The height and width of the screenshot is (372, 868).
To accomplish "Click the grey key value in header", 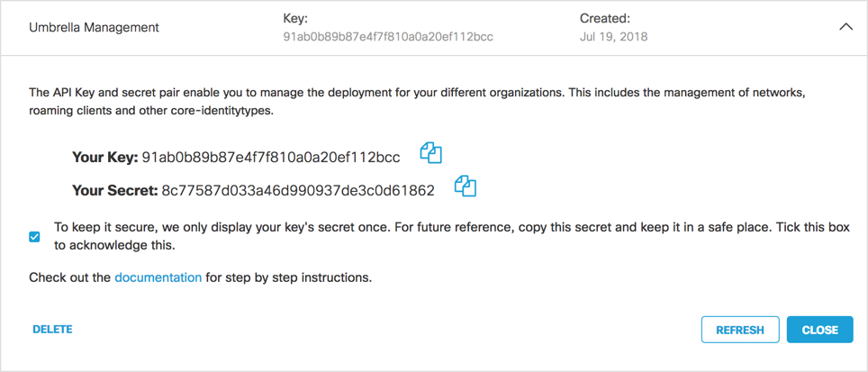I will tap(388, 37).
